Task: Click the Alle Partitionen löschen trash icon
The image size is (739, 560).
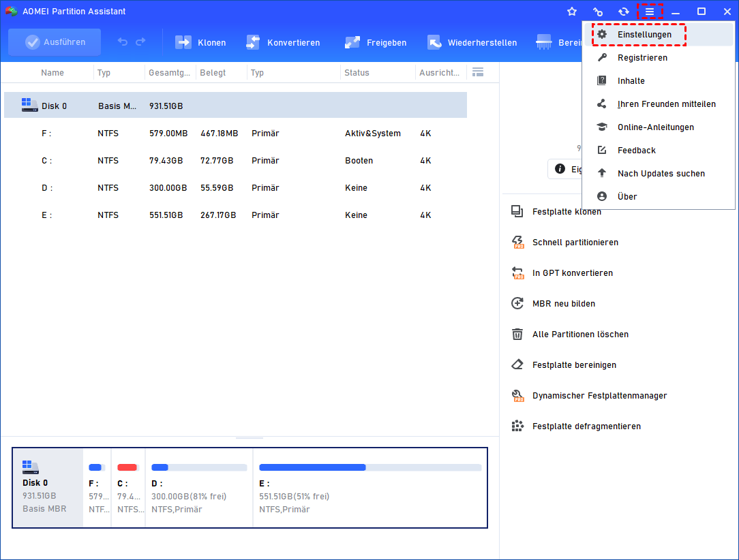Action: pos(517,334)
